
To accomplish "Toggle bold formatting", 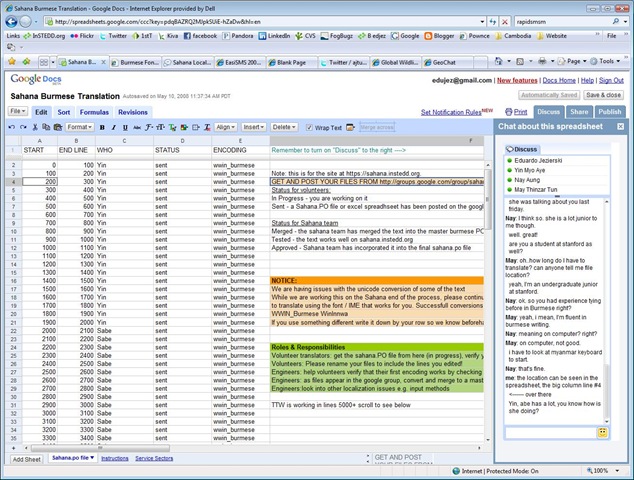I will coord(102,127).
